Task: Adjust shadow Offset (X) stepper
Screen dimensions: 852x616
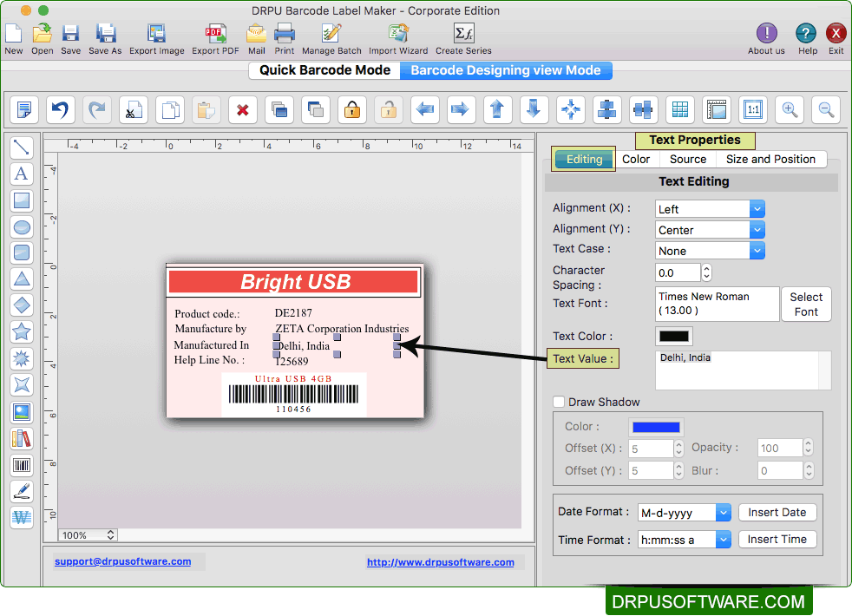Action: pos(678,449)
